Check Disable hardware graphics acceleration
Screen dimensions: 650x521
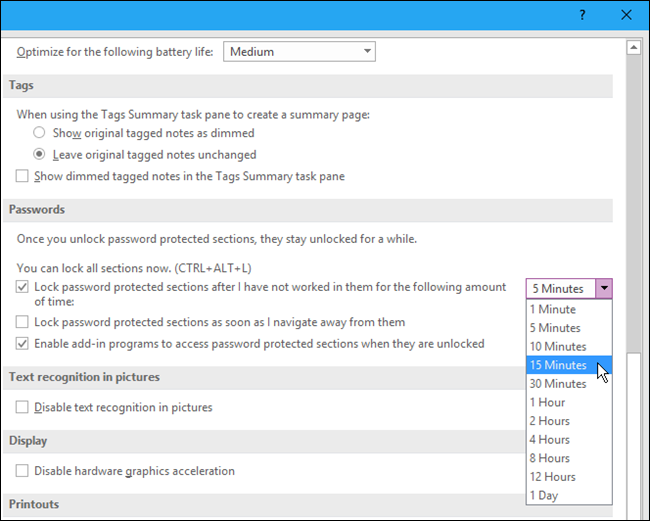[x=23, y=471]
